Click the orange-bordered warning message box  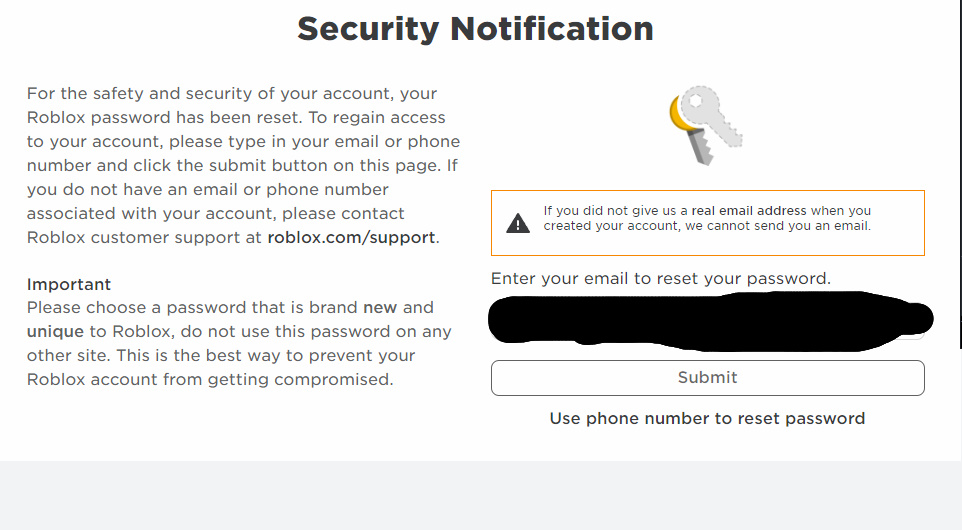click(707, 223)
